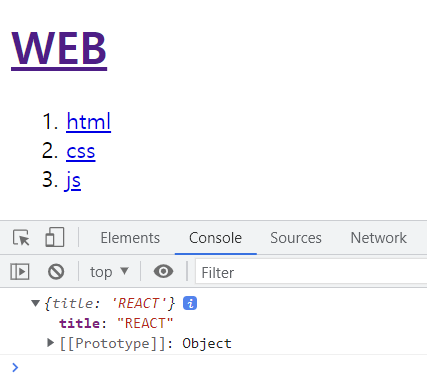Collapse the {title: 'REACT'} object
The height and width of the screenshot is (391, 427).
(35, 303)
